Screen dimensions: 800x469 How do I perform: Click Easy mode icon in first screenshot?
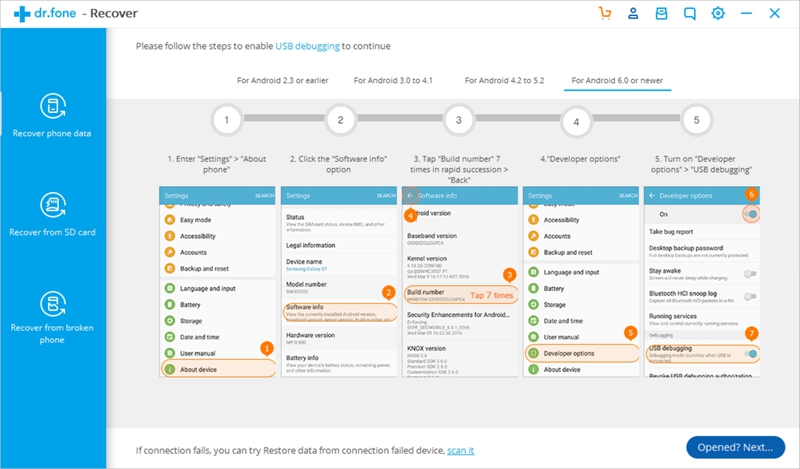tap(170, 219)
